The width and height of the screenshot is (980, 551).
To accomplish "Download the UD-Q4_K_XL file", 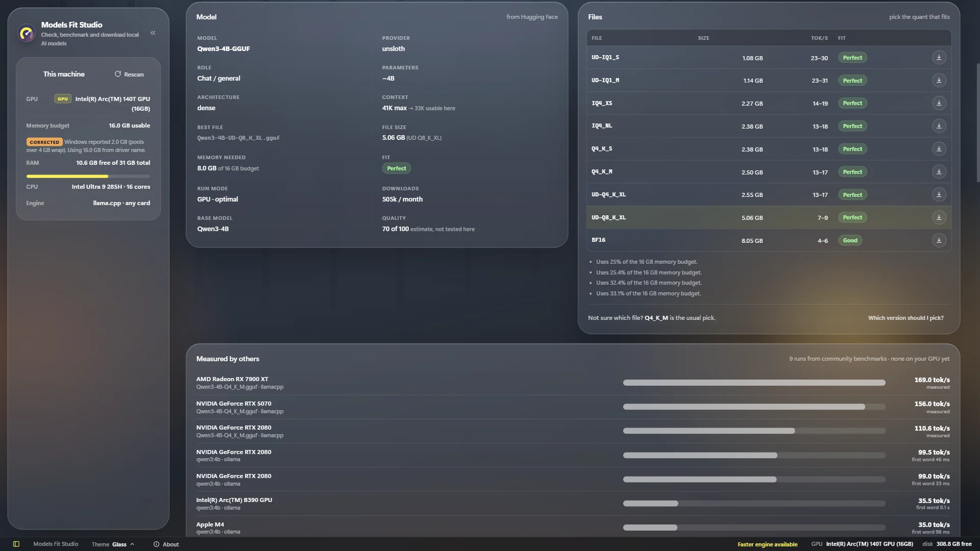I will click(x=939, y=194).
